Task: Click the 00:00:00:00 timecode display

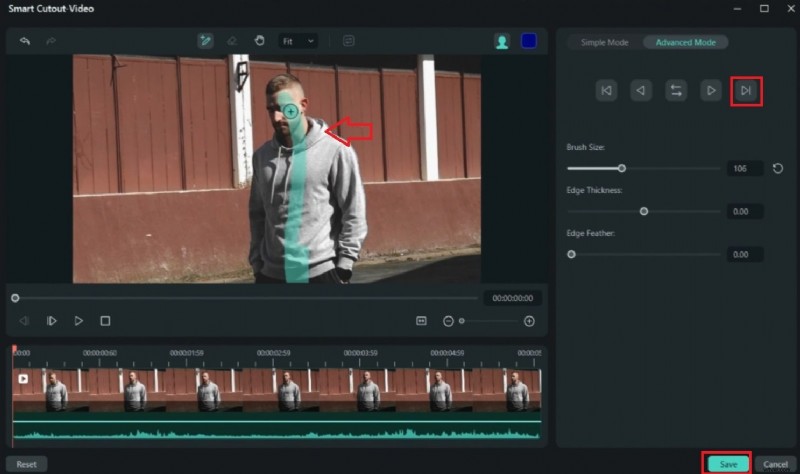Action: [512, 298]
